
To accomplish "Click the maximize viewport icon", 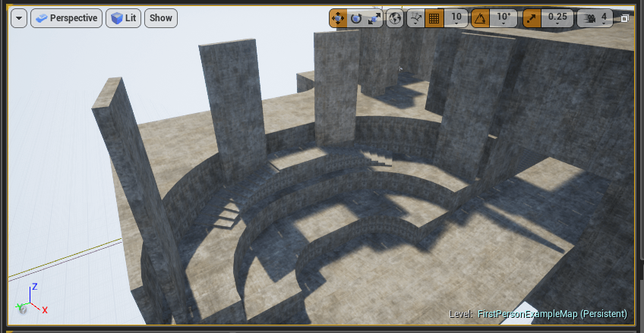I will [x=625, y=17].
